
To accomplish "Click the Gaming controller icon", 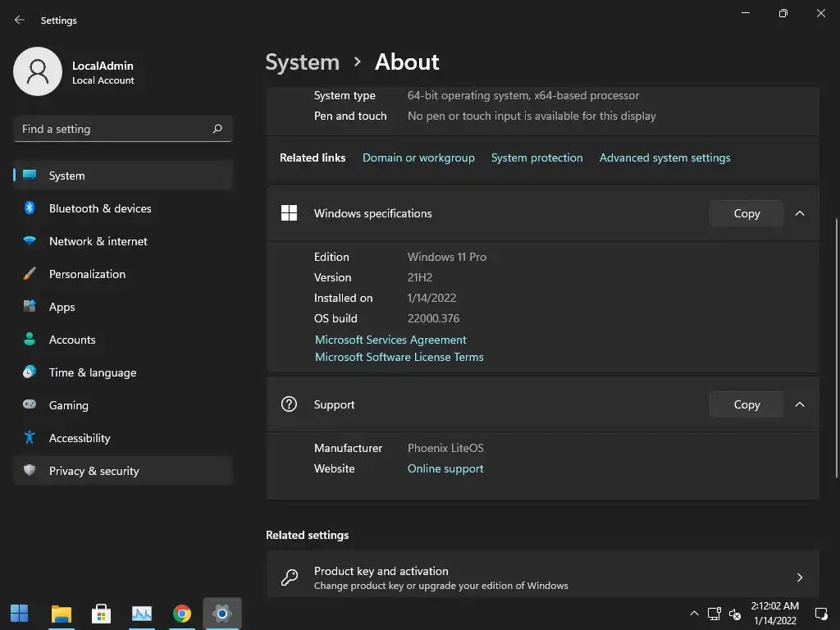I will tap(30, 404).
